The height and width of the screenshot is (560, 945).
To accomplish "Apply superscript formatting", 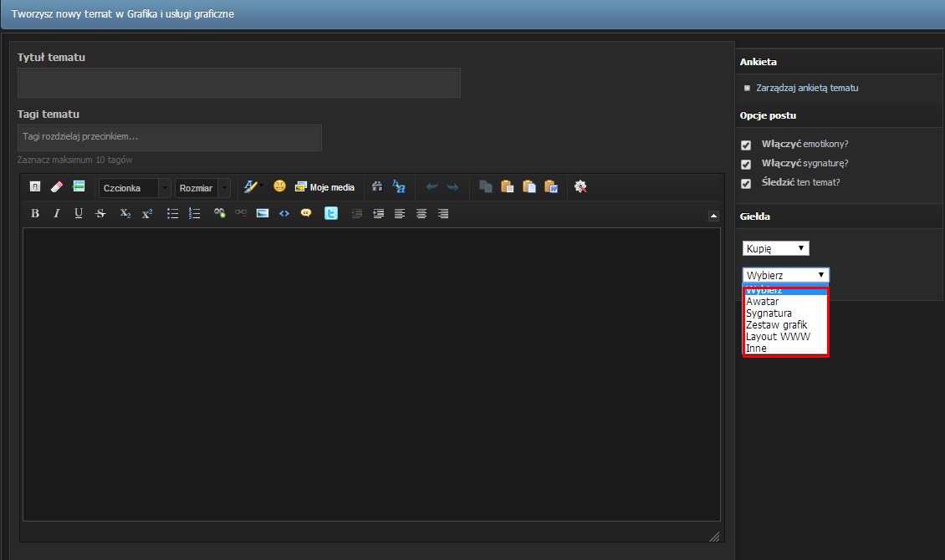I will click(x=147, y=213).
